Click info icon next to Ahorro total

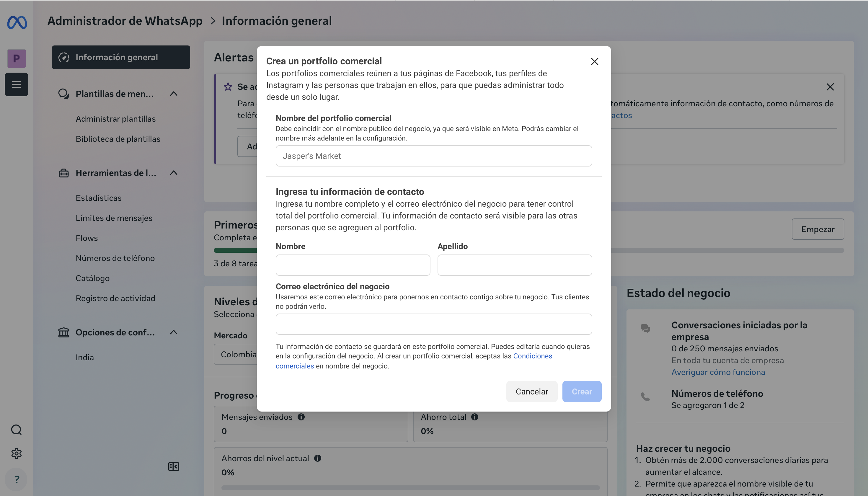point(475,417)
